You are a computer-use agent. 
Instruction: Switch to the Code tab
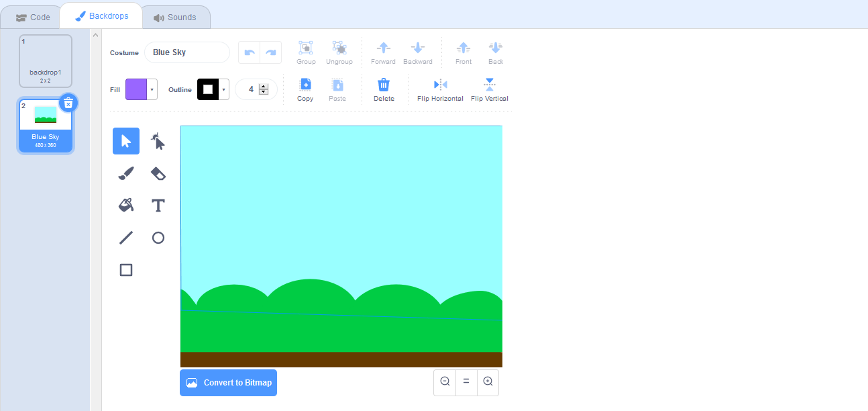[31, 16]
